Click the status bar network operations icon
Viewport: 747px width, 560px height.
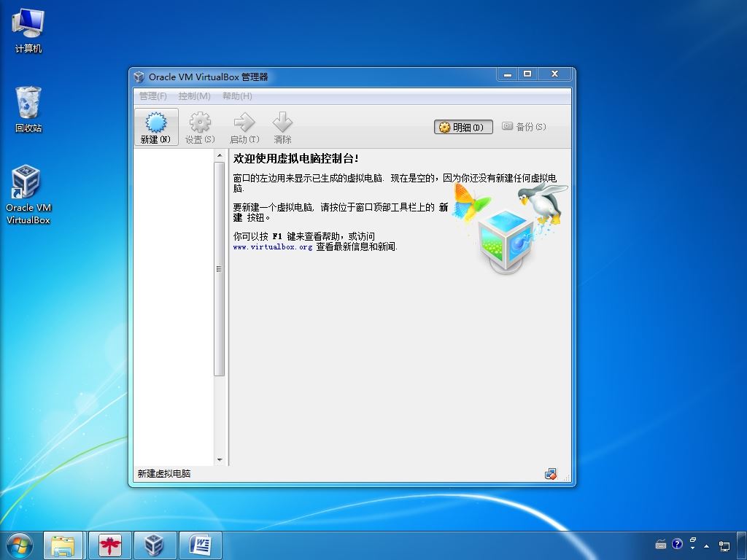[x=550, y=474]
